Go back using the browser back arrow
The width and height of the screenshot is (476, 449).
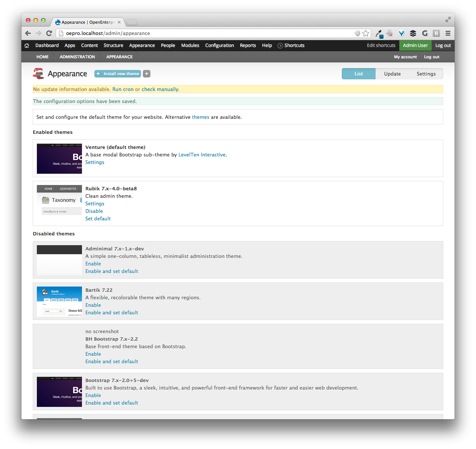[28, 33]
